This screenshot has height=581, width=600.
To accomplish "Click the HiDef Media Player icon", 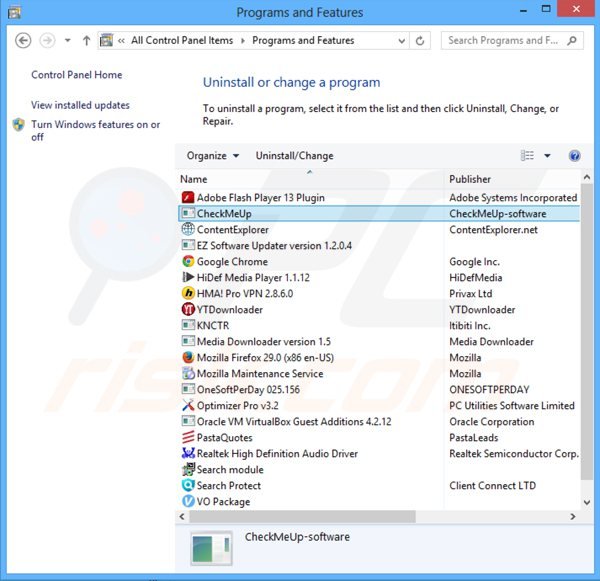I will click(188, 277).
